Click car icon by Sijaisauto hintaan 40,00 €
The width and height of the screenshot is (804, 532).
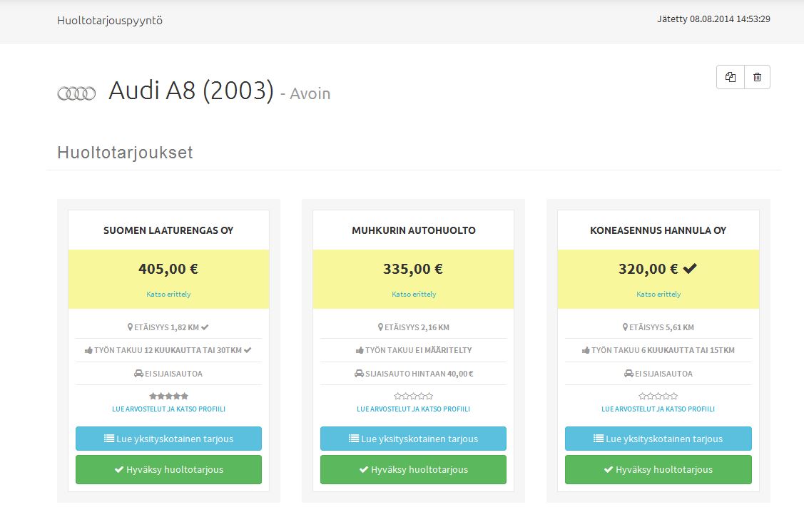tap(359, 374)
